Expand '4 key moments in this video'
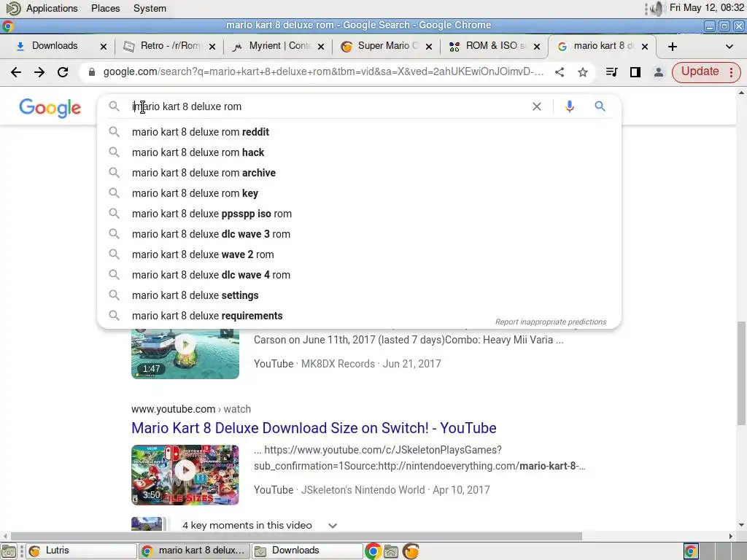747x560 pixels. [x=260, y=525]
